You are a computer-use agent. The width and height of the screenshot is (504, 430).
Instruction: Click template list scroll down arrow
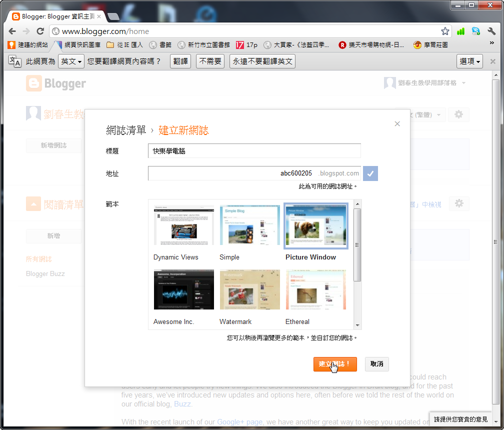357,325
